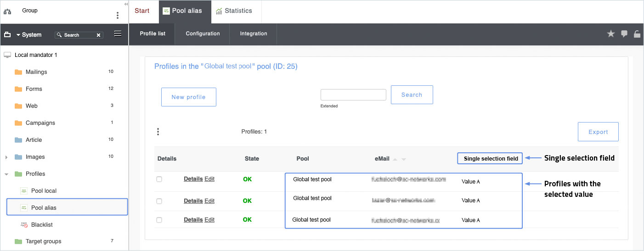This screenshot has width=644, height=251.
Task: Expand the Images folder tree
Action: tap(6, 157)
